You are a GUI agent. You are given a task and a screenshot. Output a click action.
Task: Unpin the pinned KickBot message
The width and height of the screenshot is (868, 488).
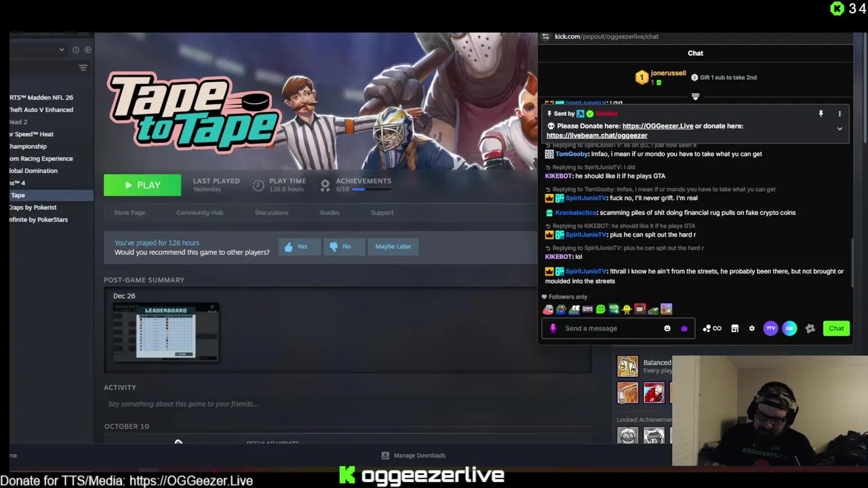[x=821, y=114]
